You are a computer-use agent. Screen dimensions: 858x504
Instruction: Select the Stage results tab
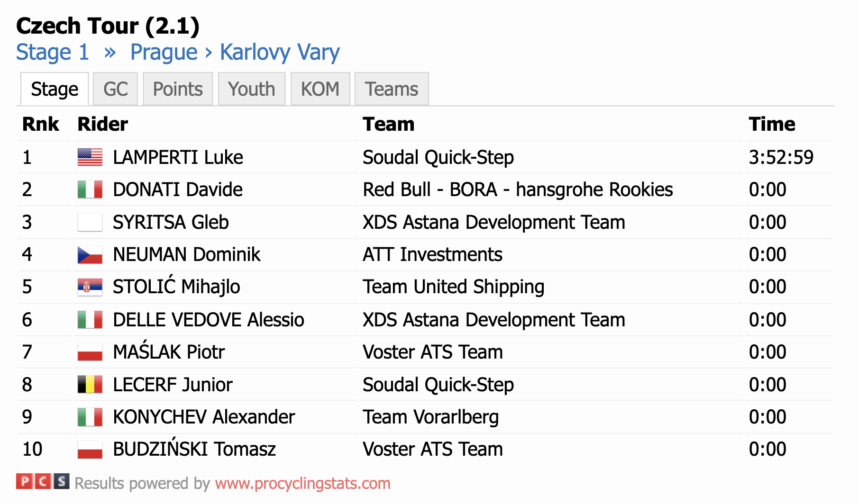[55, 89]
